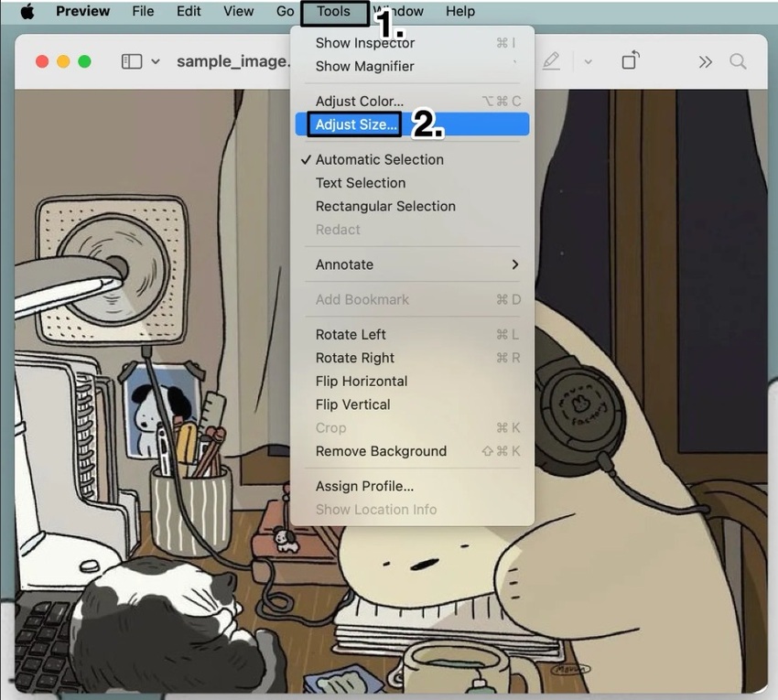
Task: Open the File menu
Action: pos(143,11)
